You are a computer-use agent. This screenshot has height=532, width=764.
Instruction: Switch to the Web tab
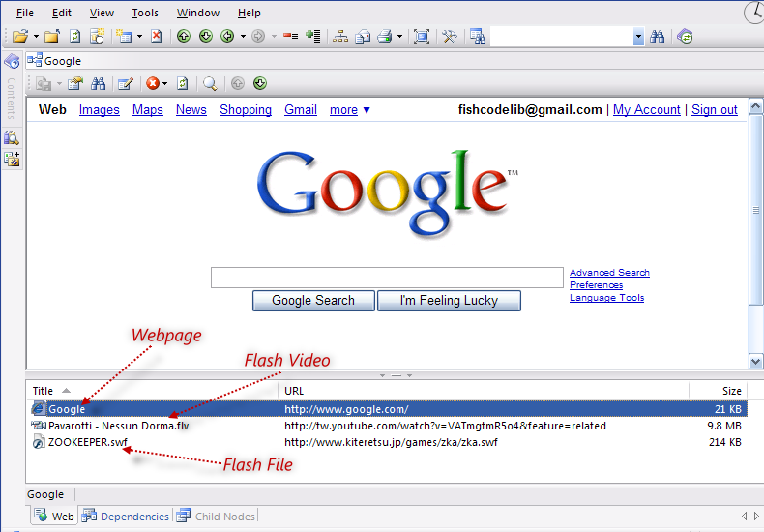(54, 516)
